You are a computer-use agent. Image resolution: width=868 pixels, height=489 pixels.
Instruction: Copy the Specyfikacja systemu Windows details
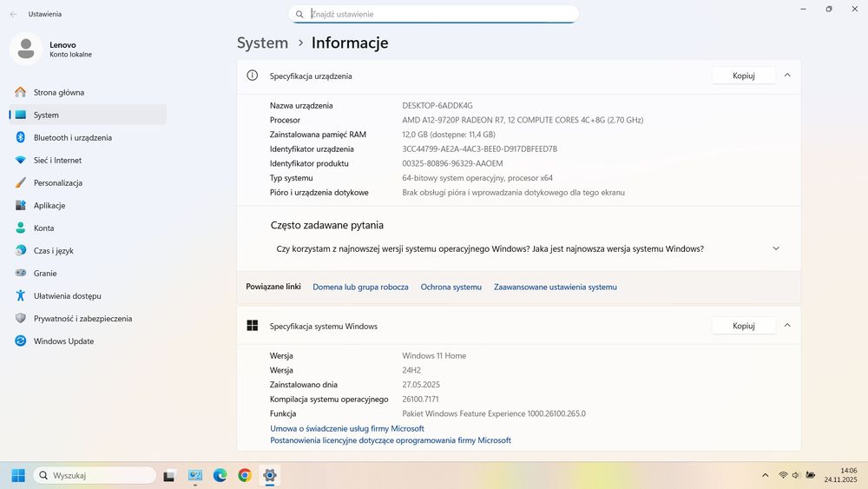(x=744, y=327)
